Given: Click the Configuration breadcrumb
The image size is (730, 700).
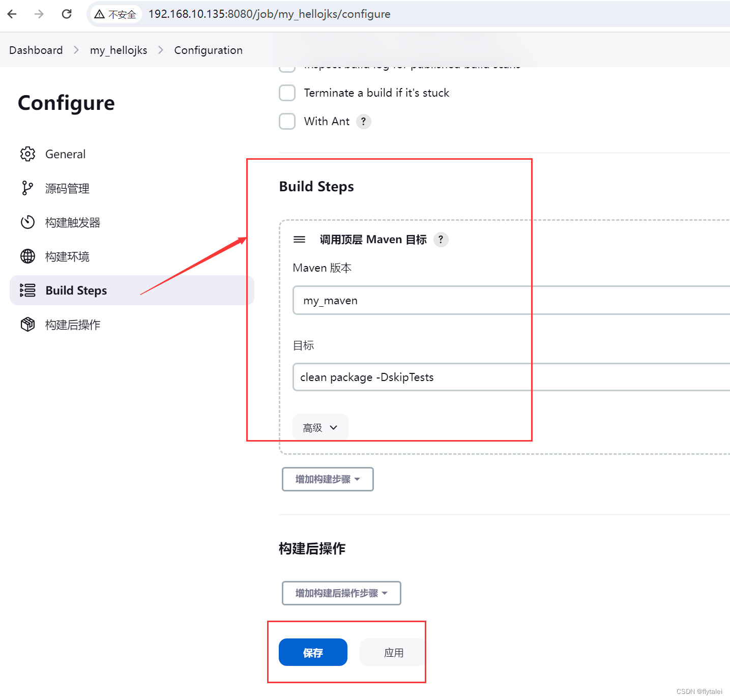Looking at the screenshot, I should pos(209,50).
